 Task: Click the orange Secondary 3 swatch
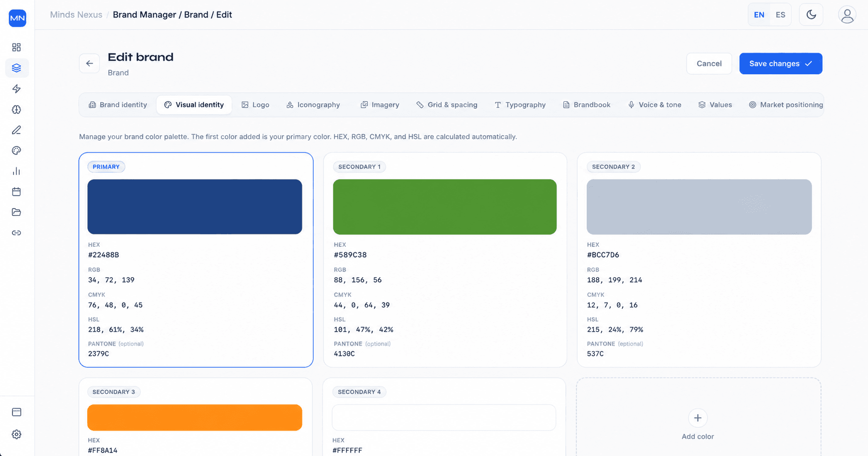pos(195,417)
